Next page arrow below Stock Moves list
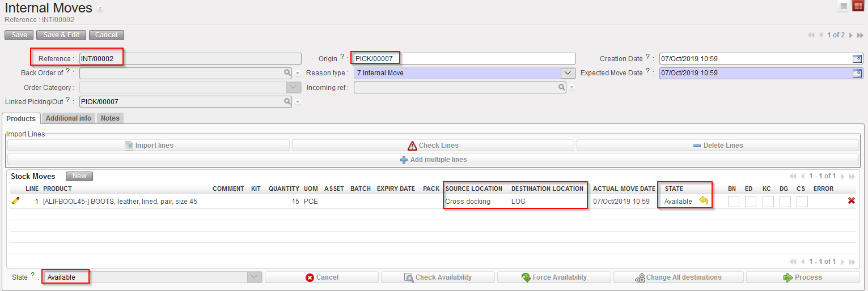Viewport: 868px width, 291px height. 842,262
